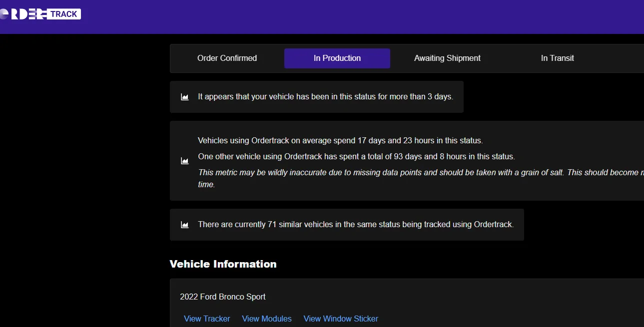Click empty area of the purple header bar
Image resolution: width=644 pixels, height=327 pixels.
pos(350,17)
